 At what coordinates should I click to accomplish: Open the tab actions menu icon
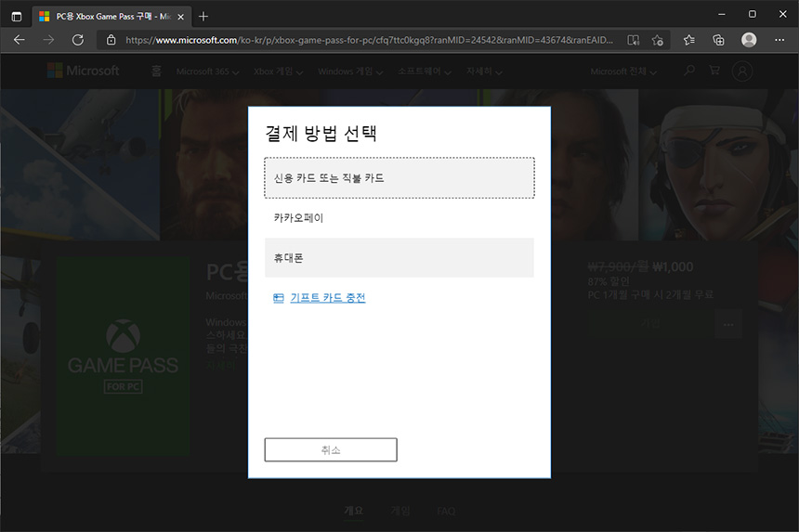[x=17, y=17]
